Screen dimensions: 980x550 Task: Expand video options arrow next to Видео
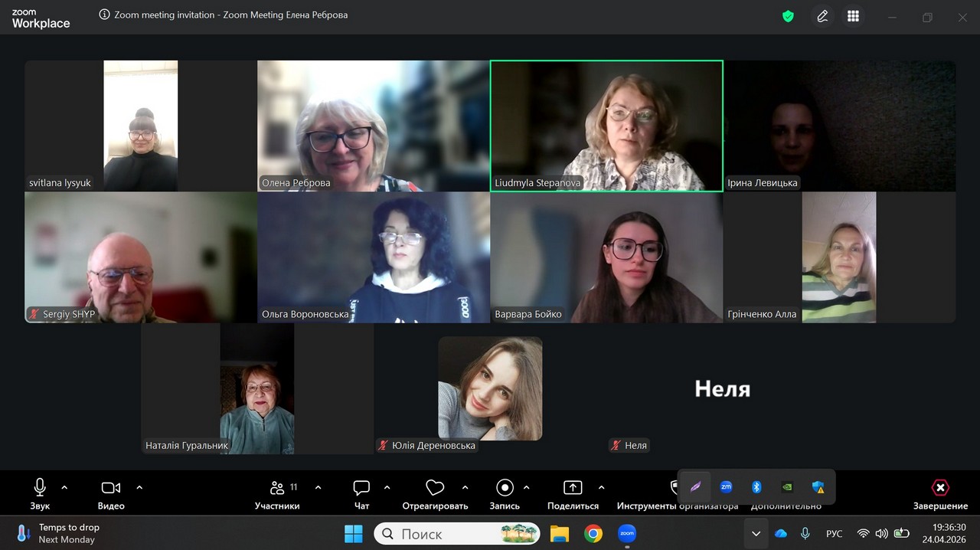[x=139, y=487]
